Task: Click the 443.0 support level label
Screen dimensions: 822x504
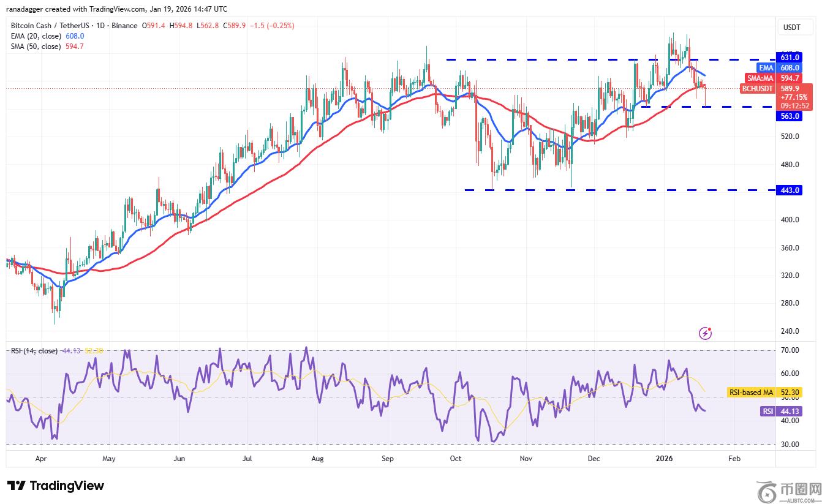Action: click(790, 190)
